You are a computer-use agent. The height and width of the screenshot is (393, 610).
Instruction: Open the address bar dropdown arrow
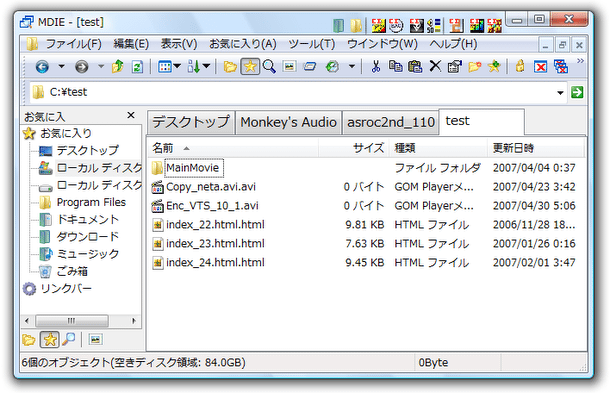560,93
